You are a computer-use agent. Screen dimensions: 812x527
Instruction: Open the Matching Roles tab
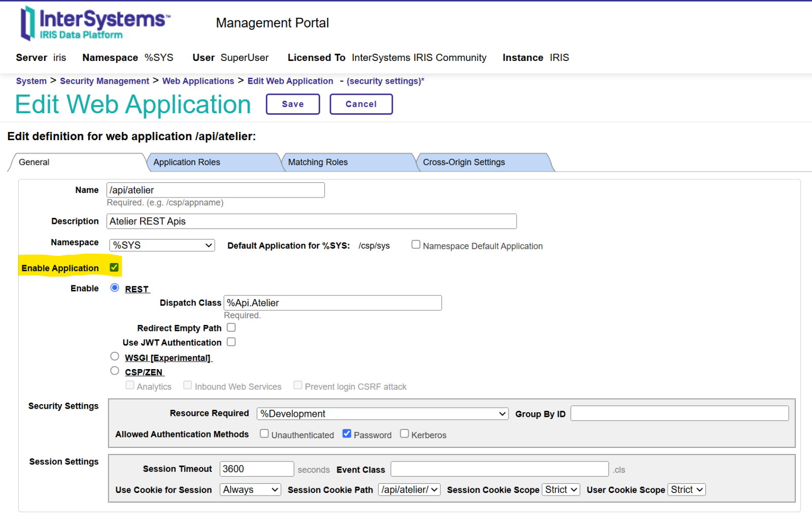point(348,162)
